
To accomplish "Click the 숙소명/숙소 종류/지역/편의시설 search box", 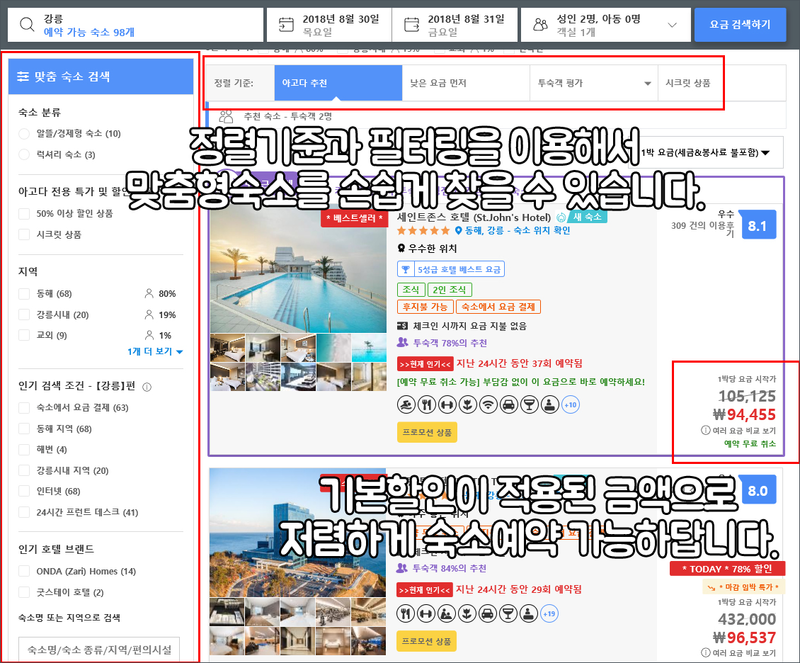I will (x=99, y=649).
